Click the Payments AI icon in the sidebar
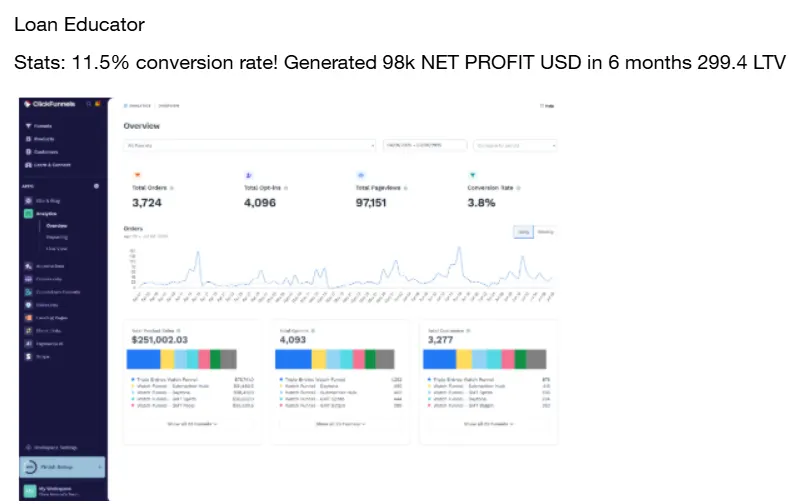The height and width of the screenshot is (504, 799). (29, 343)
